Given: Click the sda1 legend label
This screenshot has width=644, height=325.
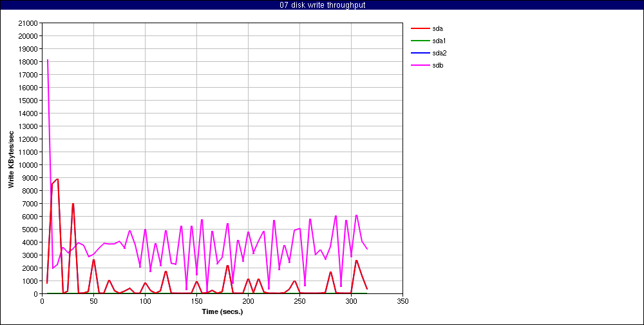Looking at the screenshot, I should pos(439,41).
